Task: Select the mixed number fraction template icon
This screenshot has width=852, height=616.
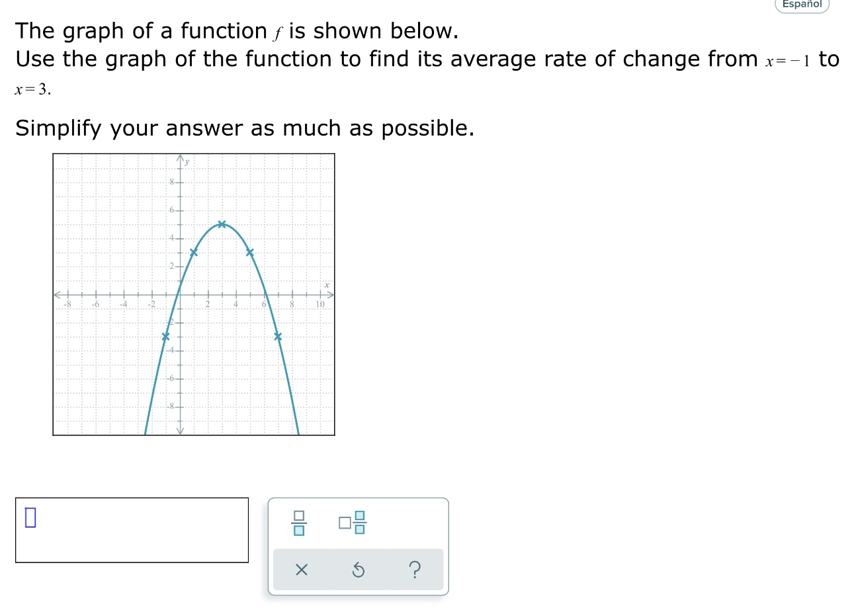Action: [351, 523]
